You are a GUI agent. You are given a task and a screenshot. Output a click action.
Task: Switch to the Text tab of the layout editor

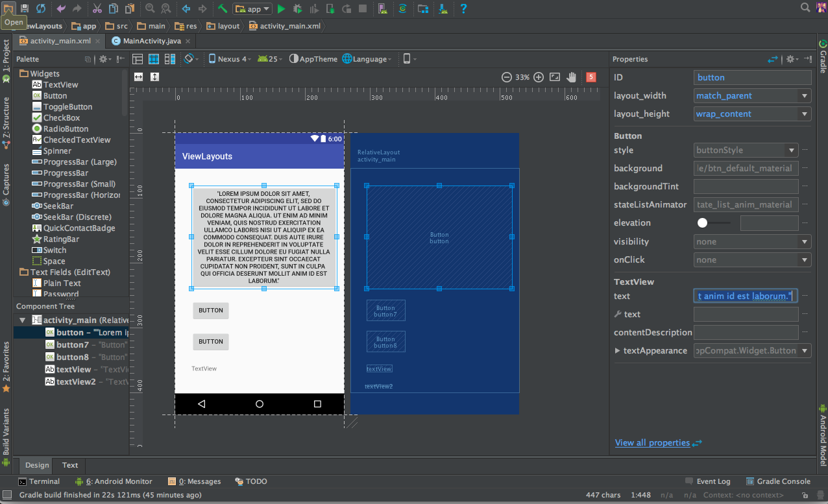(x=69, y=465)
